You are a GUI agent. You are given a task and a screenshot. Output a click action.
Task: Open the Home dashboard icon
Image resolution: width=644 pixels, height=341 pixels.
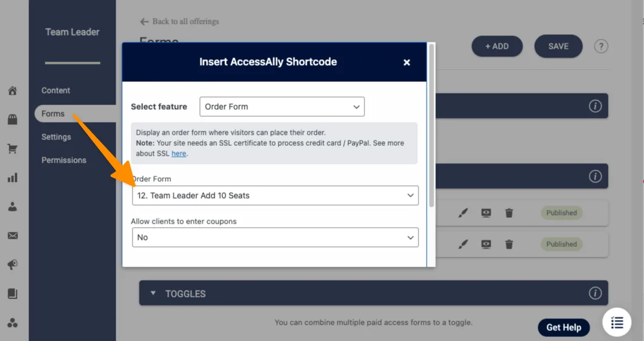pos(13,91)
